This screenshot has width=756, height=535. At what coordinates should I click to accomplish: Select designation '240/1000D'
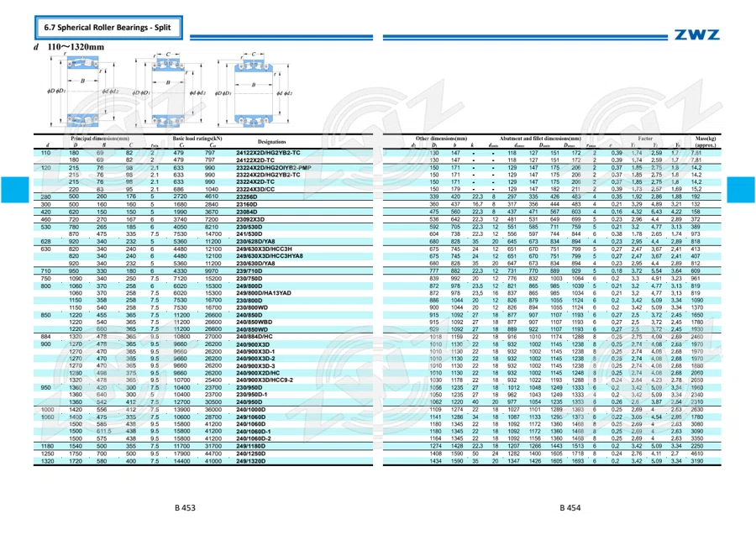[x=250, y=410]
